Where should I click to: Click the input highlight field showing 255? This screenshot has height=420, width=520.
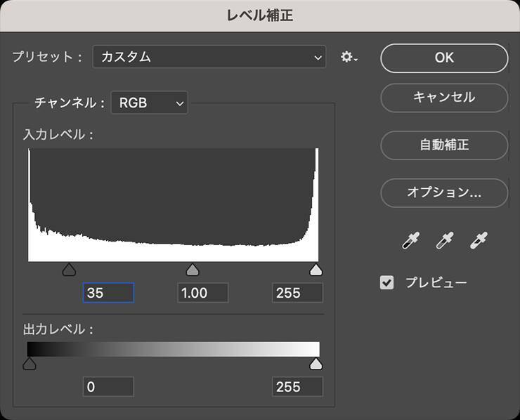297,293
